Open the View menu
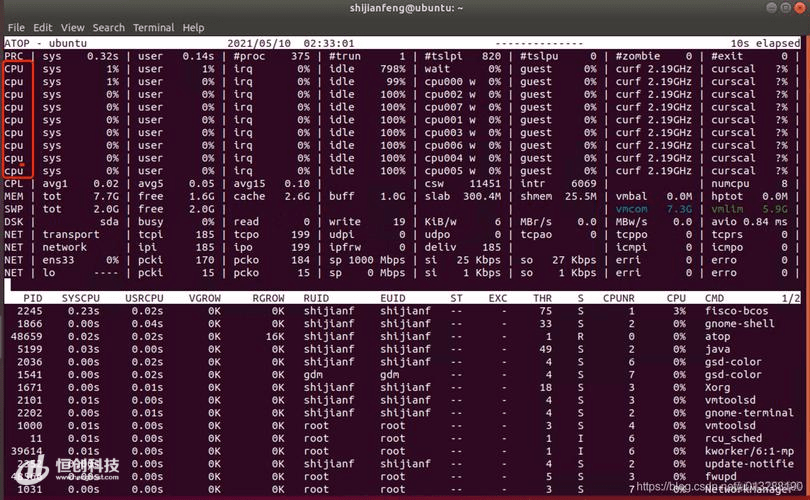The image size is (810, 500). 72,27
